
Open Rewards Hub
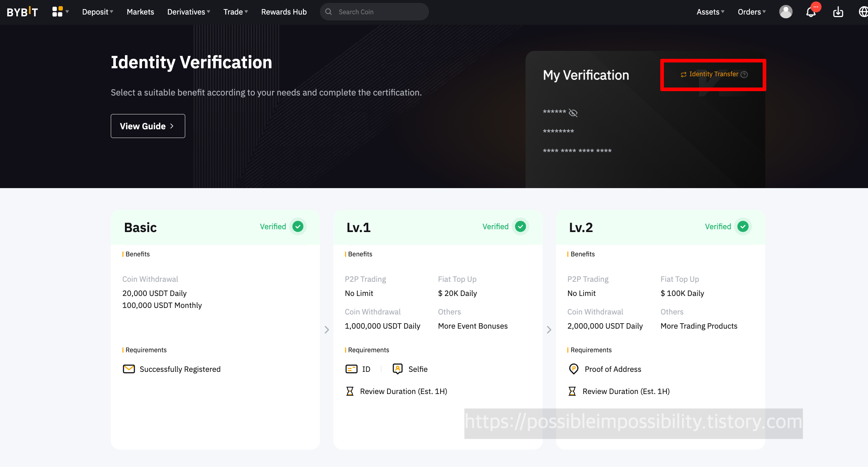coord(284,12)
